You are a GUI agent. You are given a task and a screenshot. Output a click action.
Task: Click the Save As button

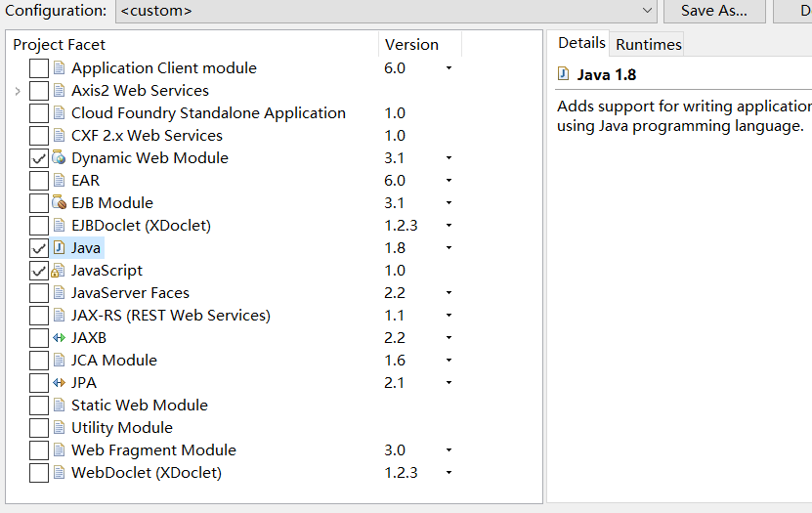713,11
